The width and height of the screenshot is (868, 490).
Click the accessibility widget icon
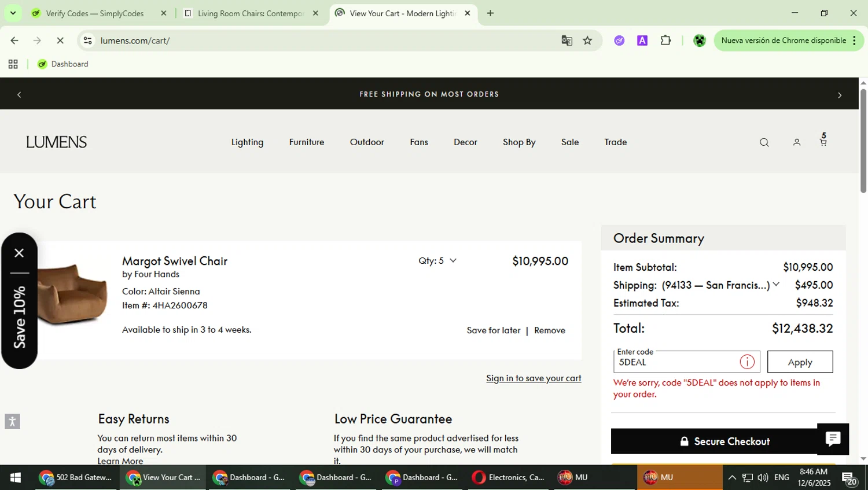(x=12, y=421)
